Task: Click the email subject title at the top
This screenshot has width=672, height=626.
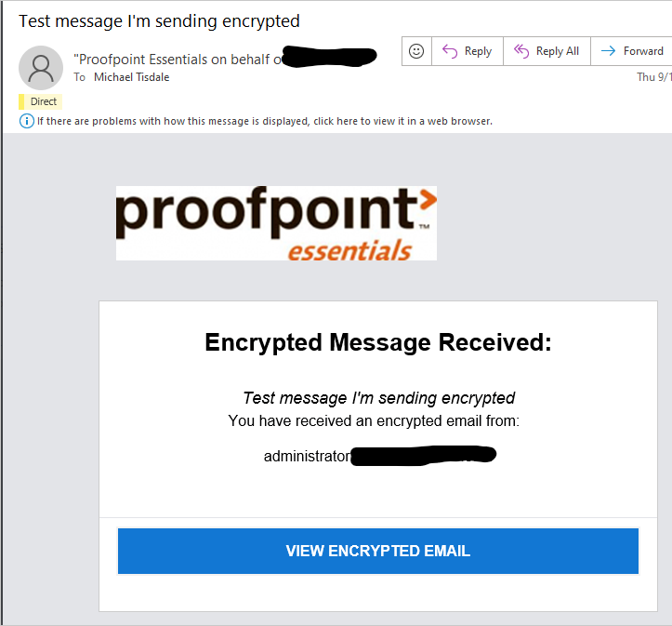Action: click(x=159, y=20)
